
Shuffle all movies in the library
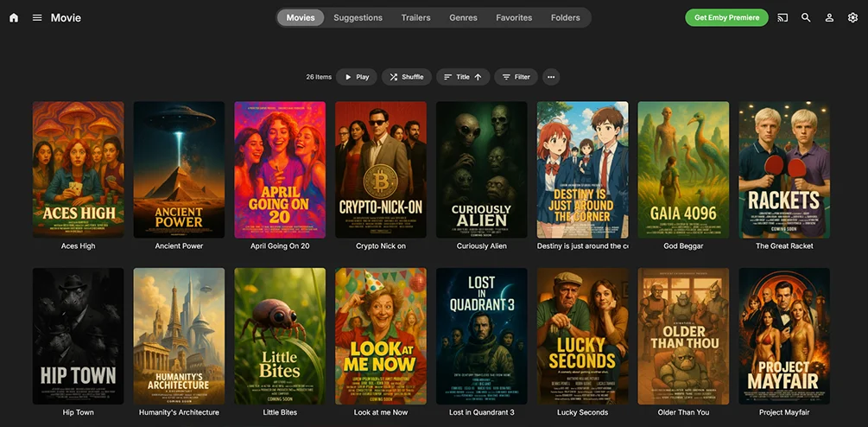click(x=406, y=77)
